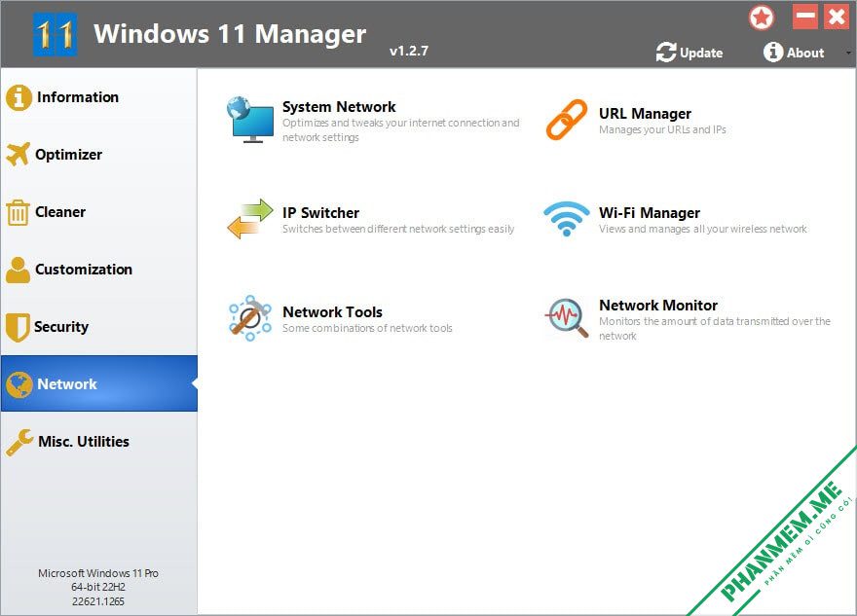
Task: Launch URL Manager by its title
Action: point(645,114)
